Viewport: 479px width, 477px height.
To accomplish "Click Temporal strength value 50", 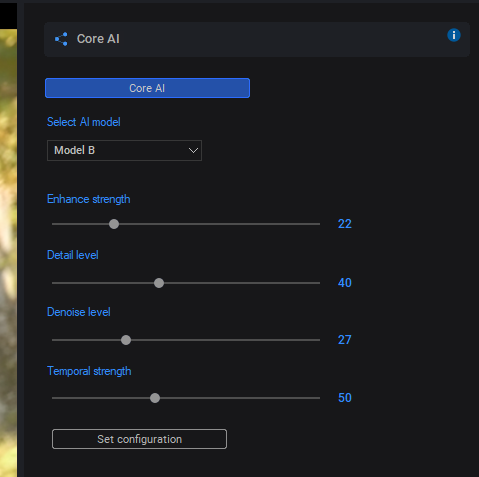I will (x=345, y=398).
